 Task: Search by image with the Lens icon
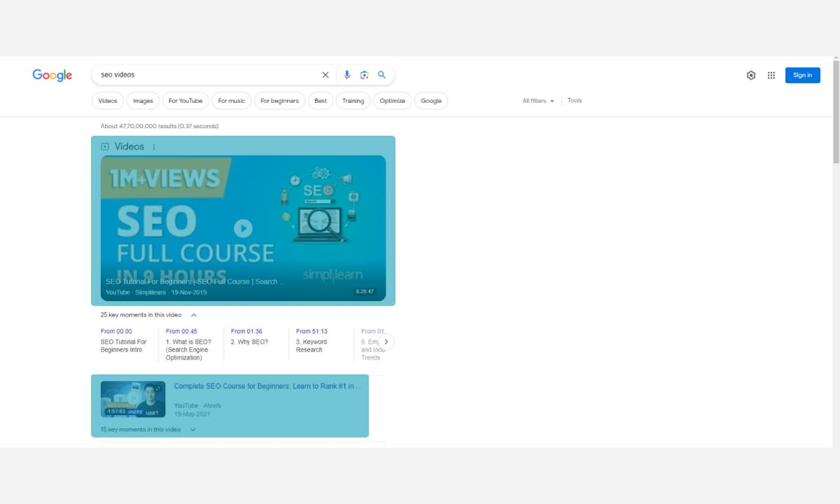coord(364,75)
